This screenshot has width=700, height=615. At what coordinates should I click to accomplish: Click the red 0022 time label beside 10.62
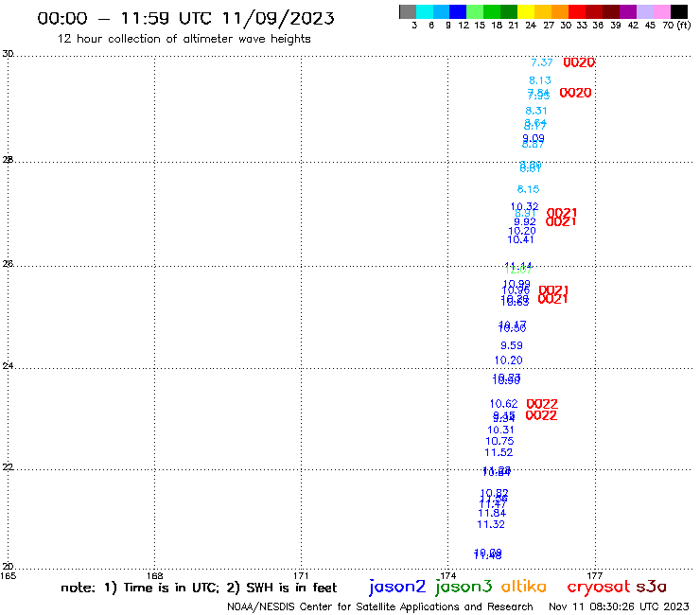(542, 404)
